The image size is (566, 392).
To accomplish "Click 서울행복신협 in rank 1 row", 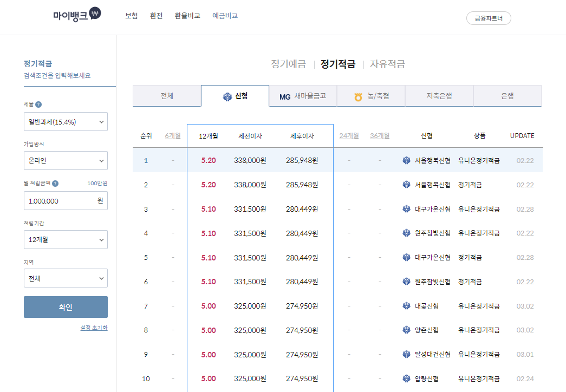I will pos(432,160).
